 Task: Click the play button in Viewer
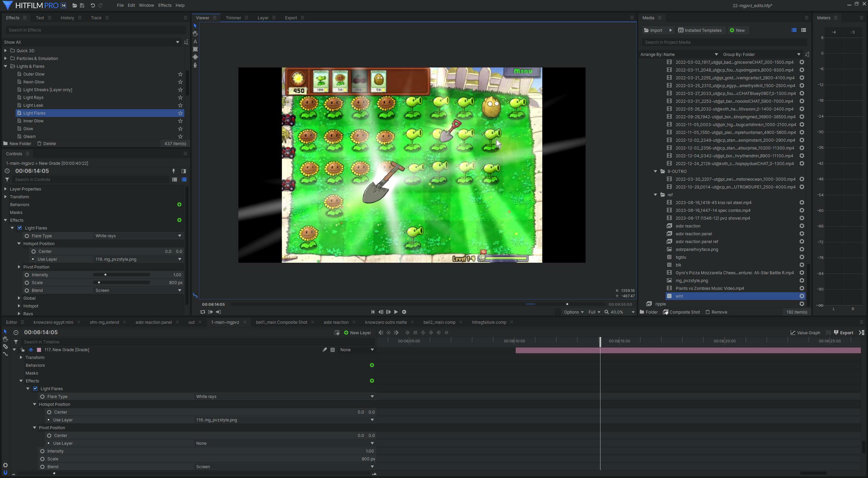coord(396,312)
